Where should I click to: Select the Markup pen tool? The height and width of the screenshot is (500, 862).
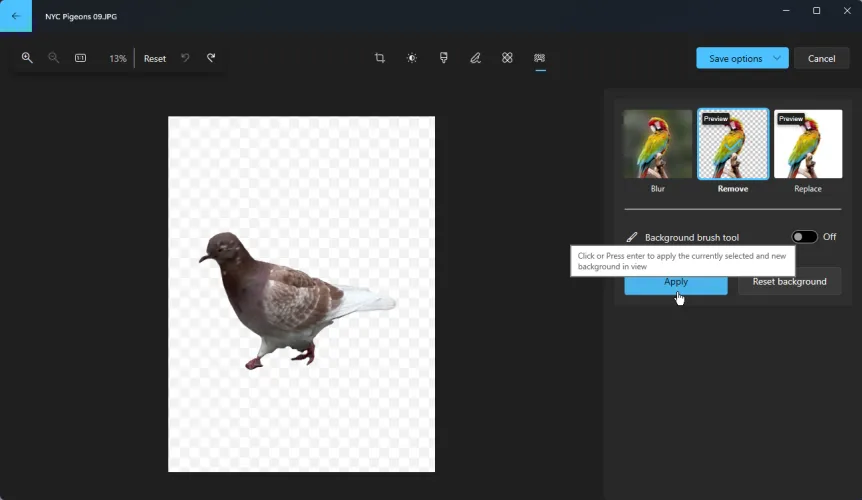[476, 58]
